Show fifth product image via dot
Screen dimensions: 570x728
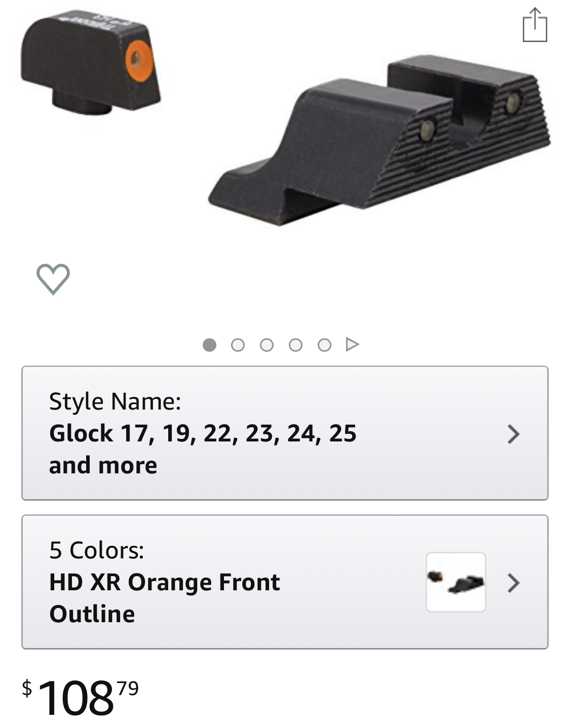click(x=324, y=345)
